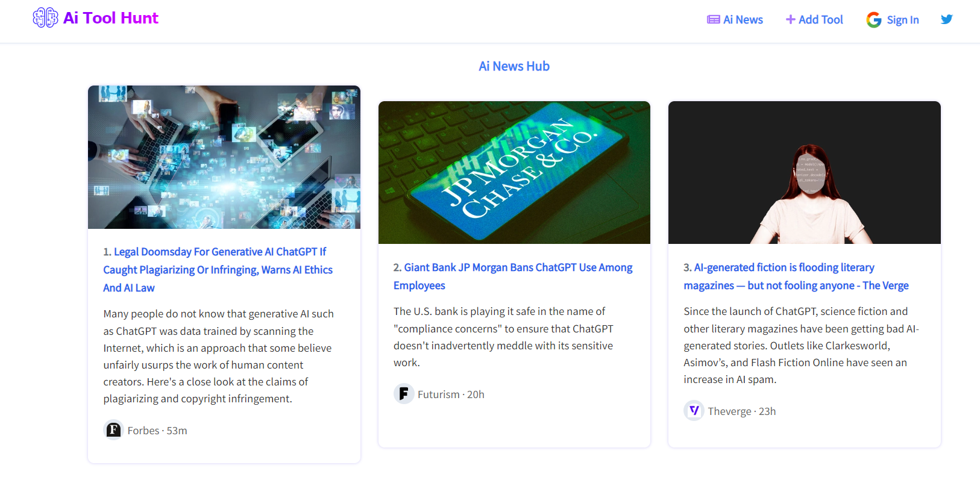Click the summary mentioning Clarkesworld and Asimov's
This screenshot has height=477, width=980.
[802, 345]
